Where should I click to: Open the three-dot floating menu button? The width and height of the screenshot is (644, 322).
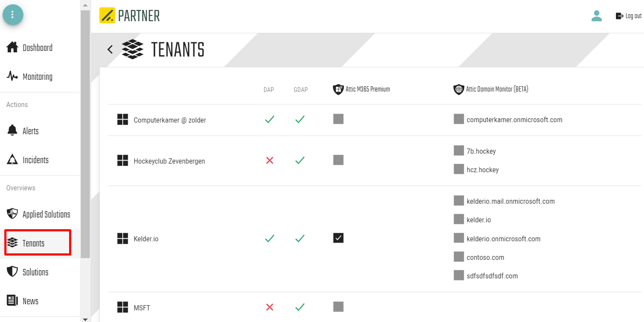[13, 15]
